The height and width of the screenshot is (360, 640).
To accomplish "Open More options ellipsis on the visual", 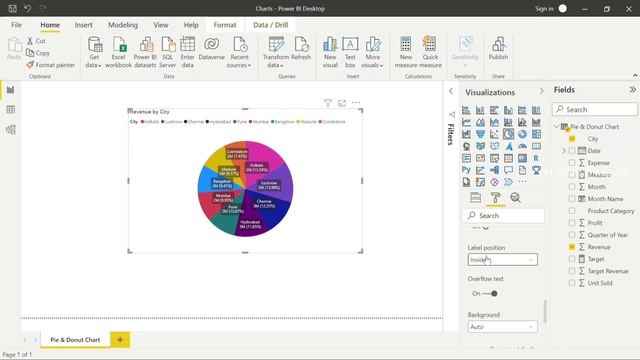I will coord(356,103).
